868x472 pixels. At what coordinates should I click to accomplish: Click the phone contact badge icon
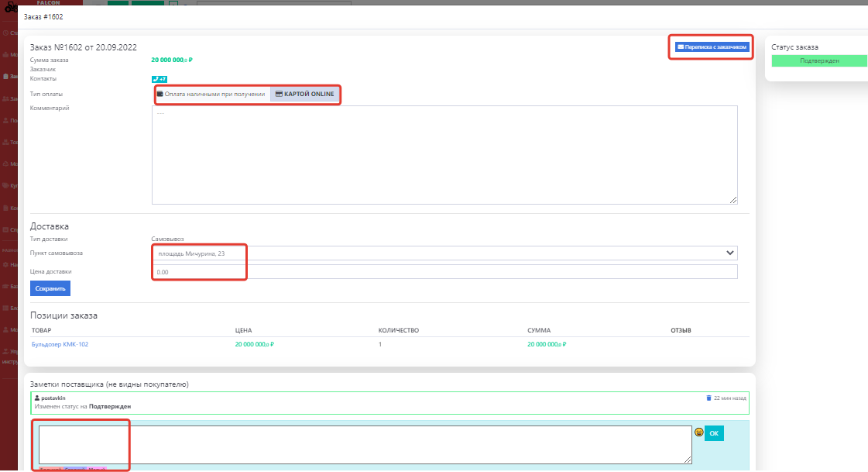point(159,78)
